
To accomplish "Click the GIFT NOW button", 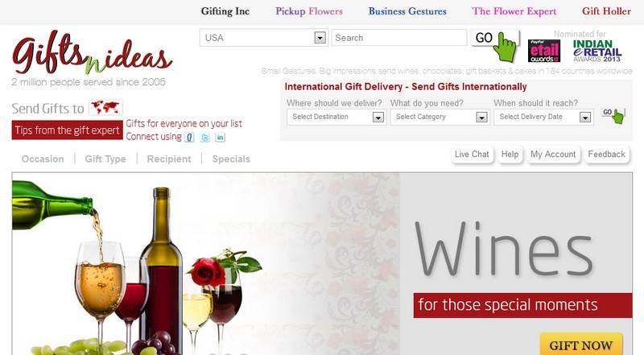I will pyautogui.click(x=580, y=345).
